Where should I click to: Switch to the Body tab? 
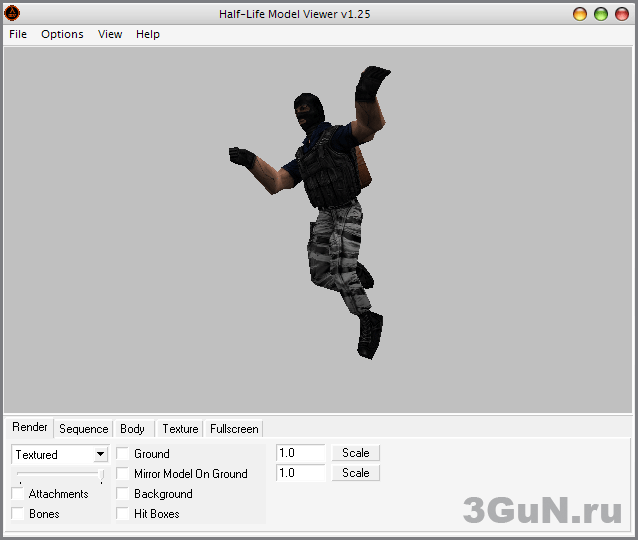(133, 429)
